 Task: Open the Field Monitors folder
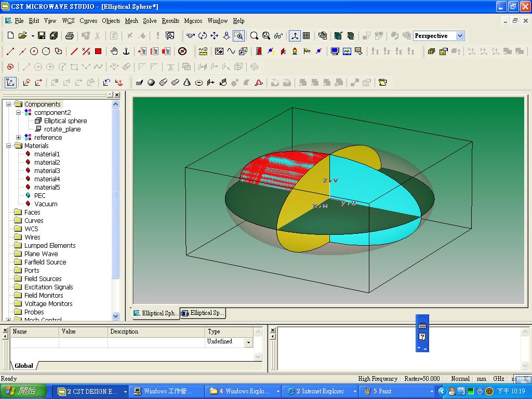44,295
